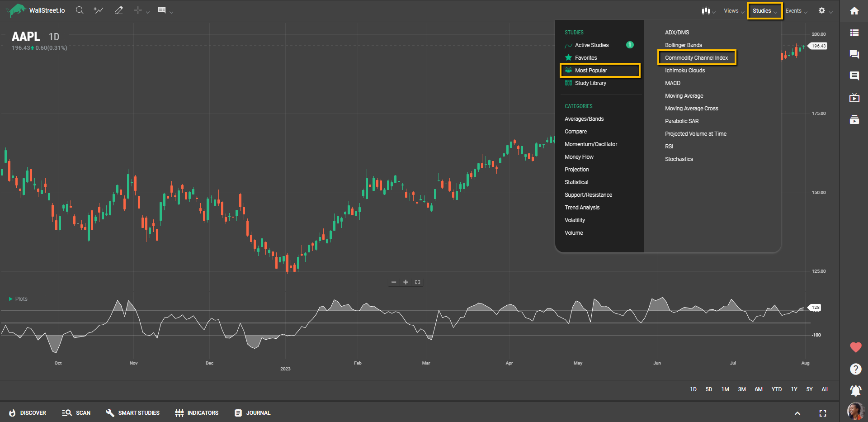Viewport: 868px width, 422px height.
Task: Click the alerts bell icon
Action: 855,390
